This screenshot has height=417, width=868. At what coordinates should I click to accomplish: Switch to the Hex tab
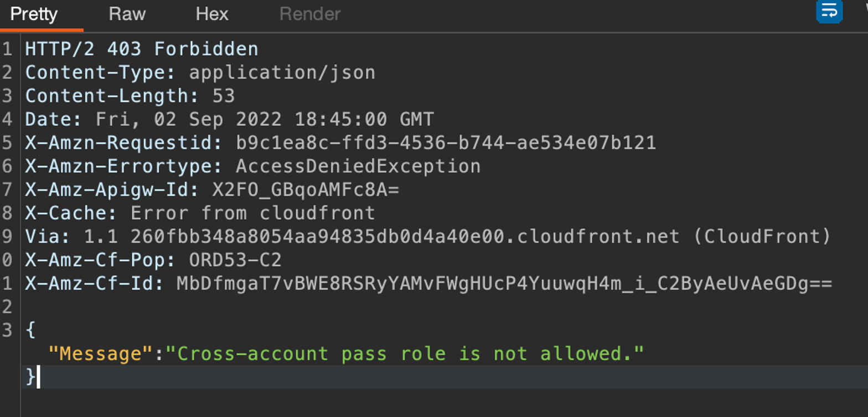point(212,14)
